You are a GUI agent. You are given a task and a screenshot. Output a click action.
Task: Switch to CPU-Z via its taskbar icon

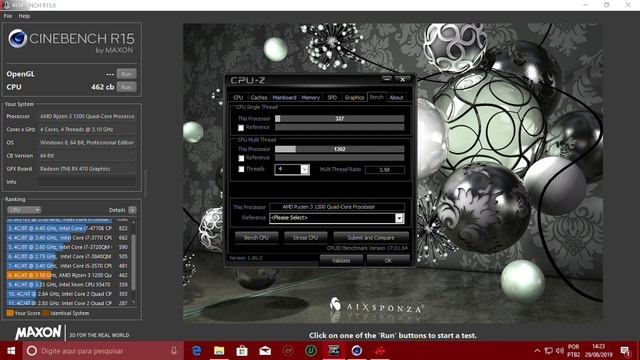point(334,351)
